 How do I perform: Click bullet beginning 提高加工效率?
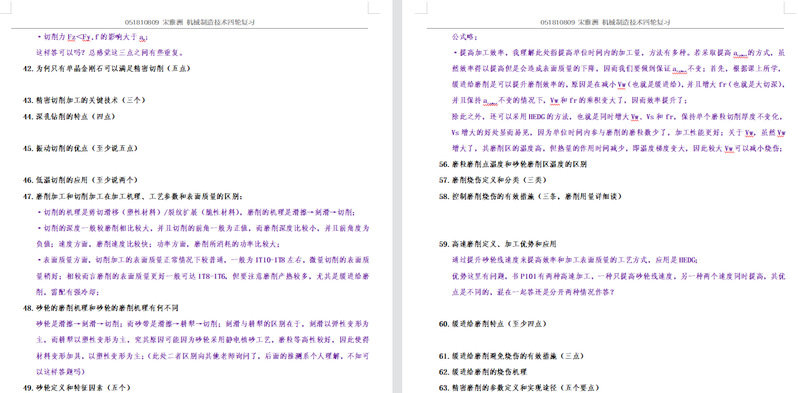coord(618,52)
